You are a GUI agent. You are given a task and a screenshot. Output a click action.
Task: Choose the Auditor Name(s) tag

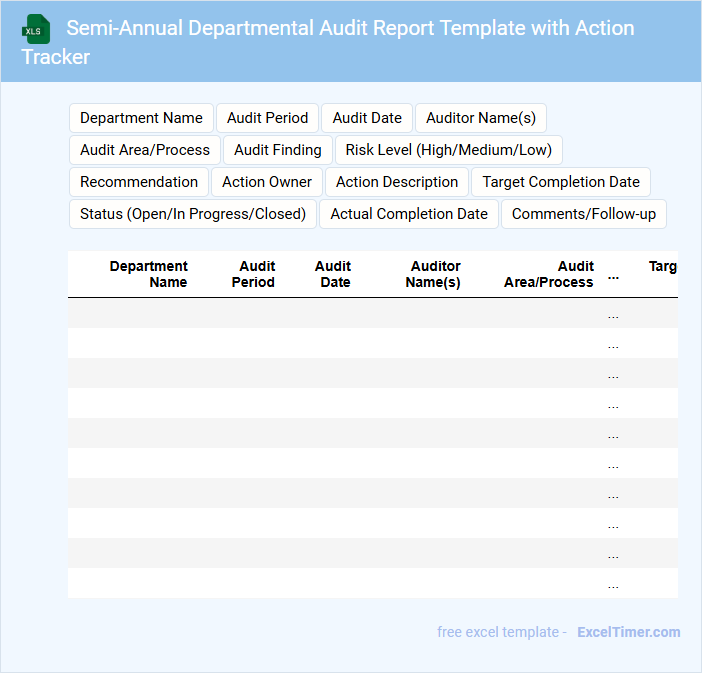click(x=480, y=118)
